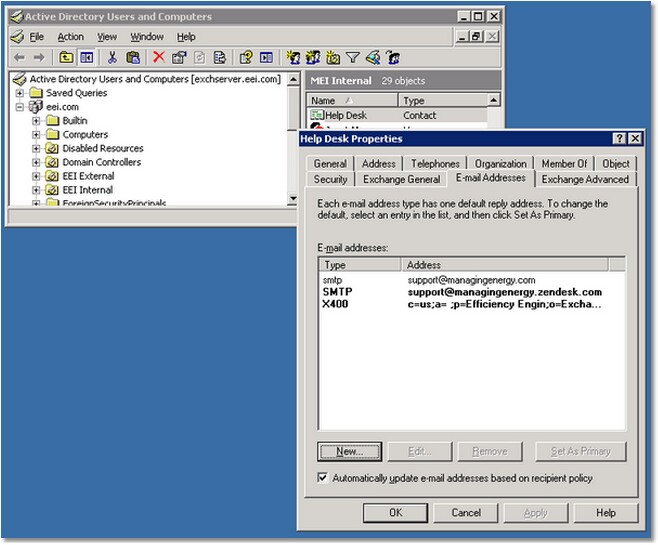Click the Export List toolbar icon
Screen dimensions: 658x545
pyautogui.click(x=219, y=57)
